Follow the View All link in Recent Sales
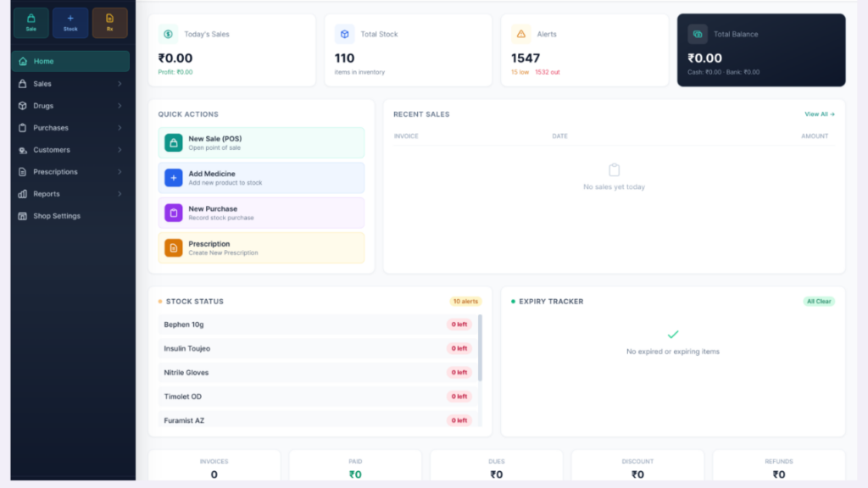The image size is (868, 488). point(820,114)
